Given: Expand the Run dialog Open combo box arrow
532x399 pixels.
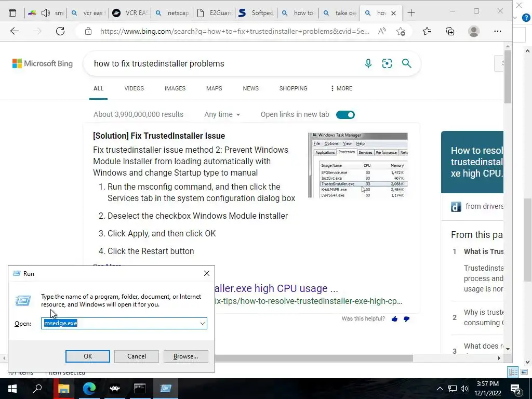Looking at the screenshot, I should (203, 323).
